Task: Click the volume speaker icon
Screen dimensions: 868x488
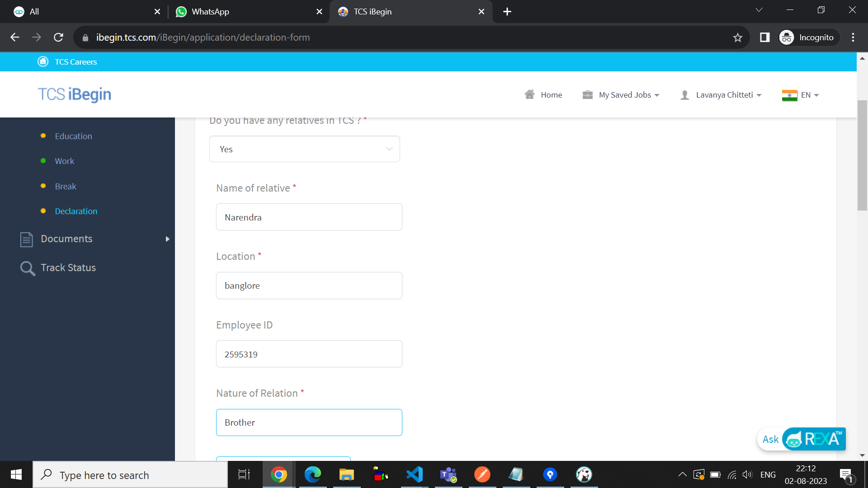Action: [747, 474]
